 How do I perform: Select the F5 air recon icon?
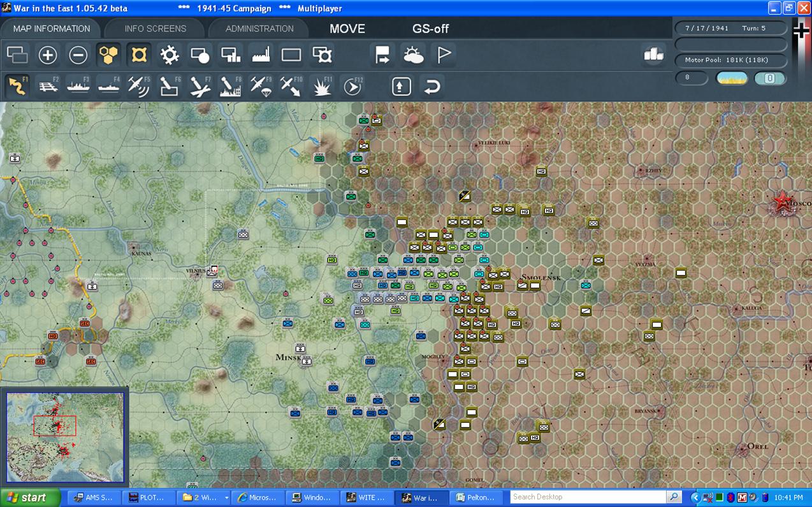(139, 86)
